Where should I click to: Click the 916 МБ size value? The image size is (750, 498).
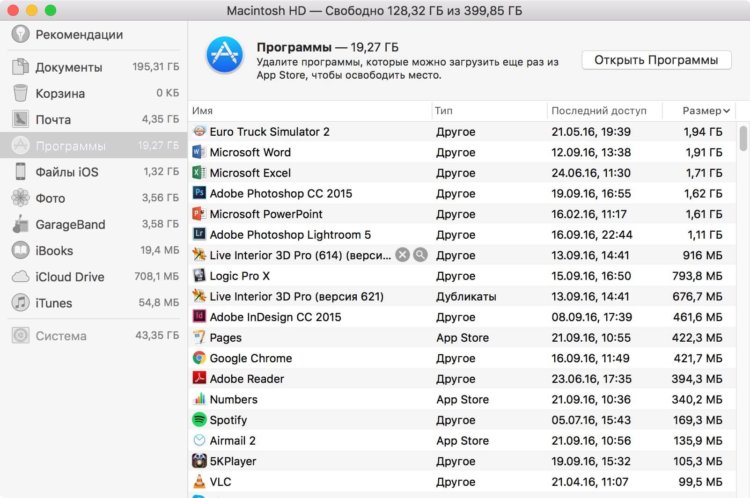pyautogui.click(x=703, y=255)
